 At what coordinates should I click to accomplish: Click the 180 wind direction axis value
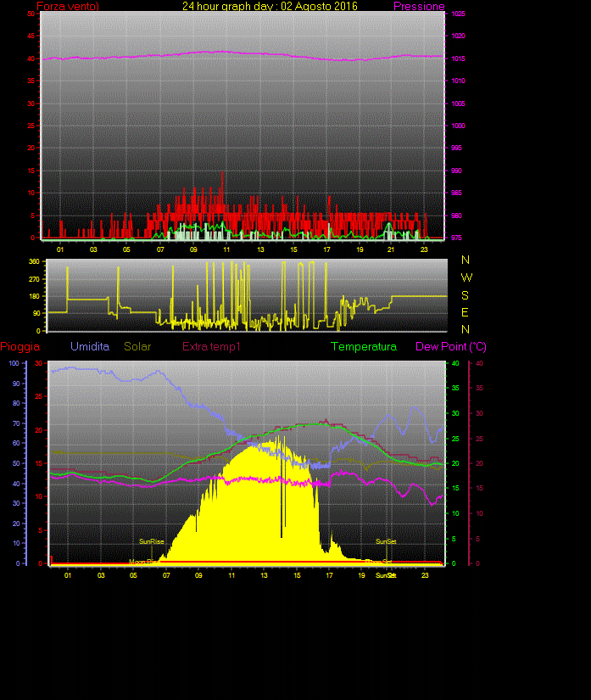35,296
